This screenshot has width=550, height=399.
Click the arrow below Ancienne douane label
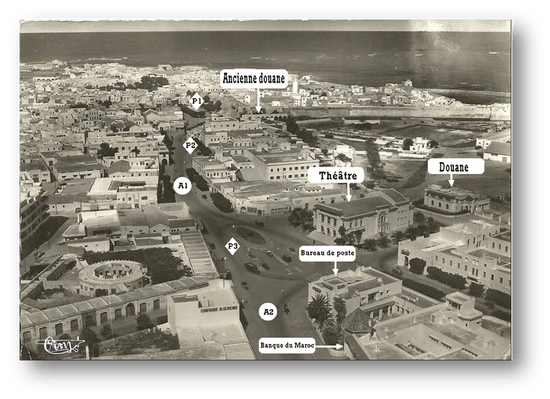coord(258,100)
